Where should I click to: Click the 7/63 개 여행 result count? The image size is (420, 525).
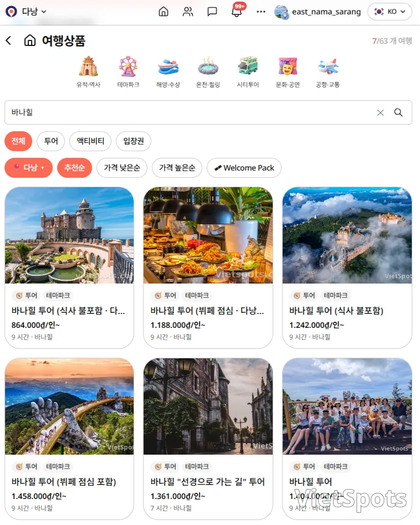pos(392,41)
